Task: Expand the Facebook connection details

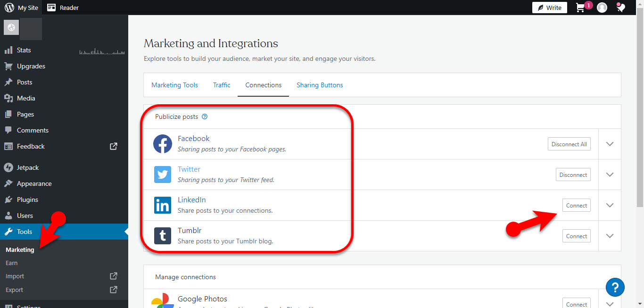Action: [x=610, y=144]
